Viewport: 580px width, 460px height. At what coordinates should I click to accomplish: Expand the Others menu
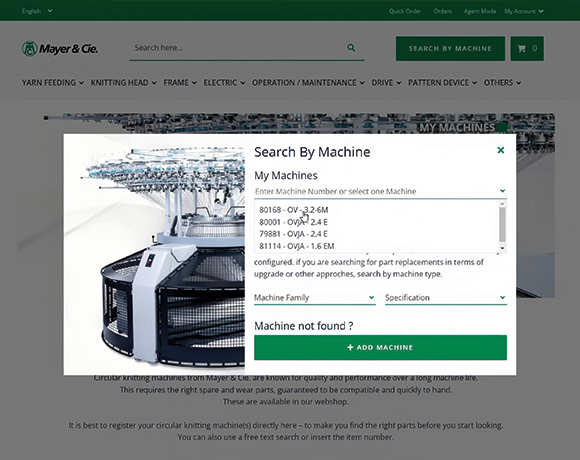502,82
